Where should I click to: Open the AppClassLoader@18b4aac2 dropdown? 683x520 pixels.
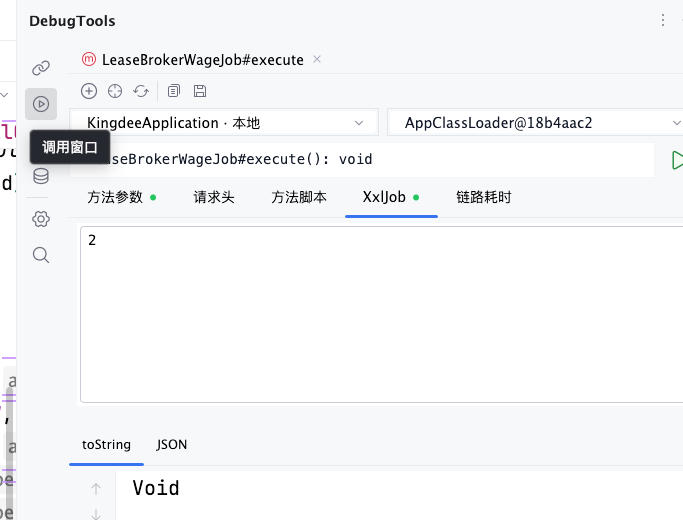coord(535,123)
